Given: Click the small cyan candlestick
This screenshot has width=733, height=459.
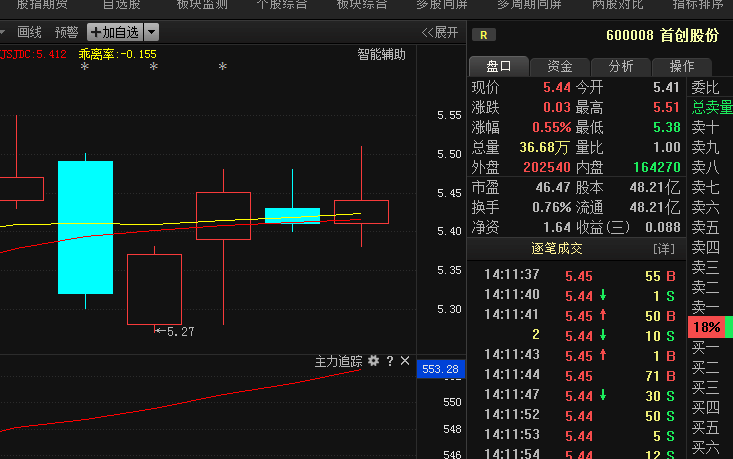Looking at the screenshot, I should (x=293, y=215).
